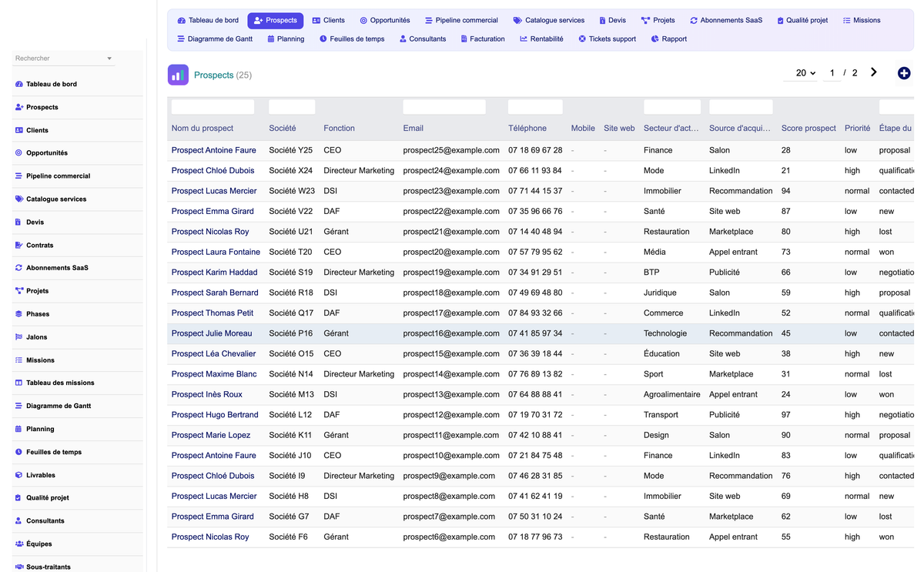This screenshot has height=572, width=924.
Task: Click the Devis sidebar icon
Action: tap(19, 222)
